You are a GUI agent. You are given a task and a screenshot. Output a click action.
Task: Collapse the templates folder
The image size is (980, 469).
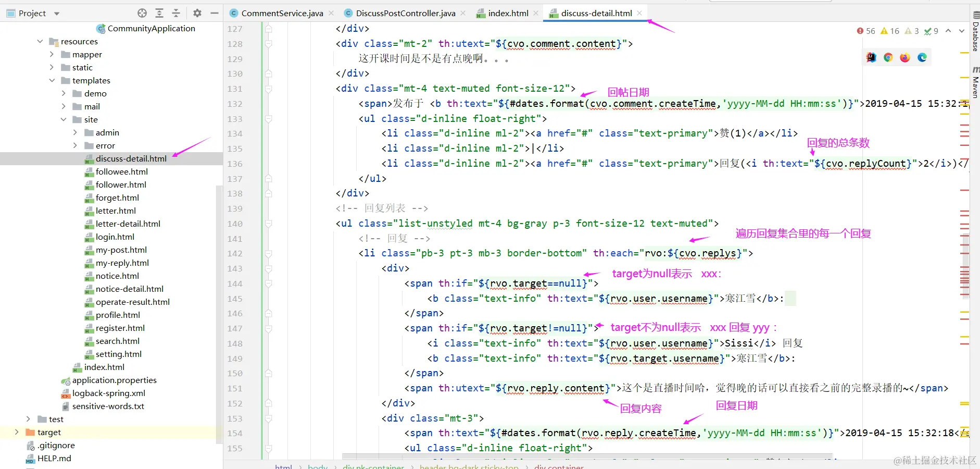click(x=52, y=80)
